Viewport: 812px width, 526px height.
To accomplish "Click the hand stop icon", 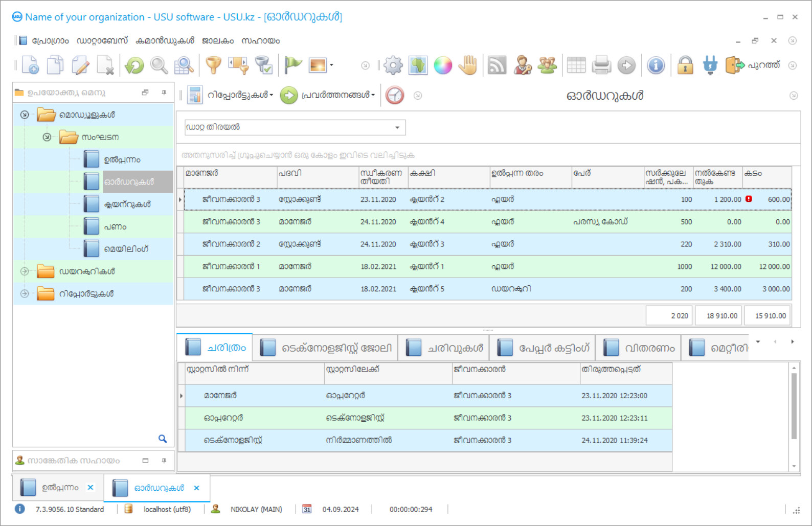I will (x=468, y=65).
